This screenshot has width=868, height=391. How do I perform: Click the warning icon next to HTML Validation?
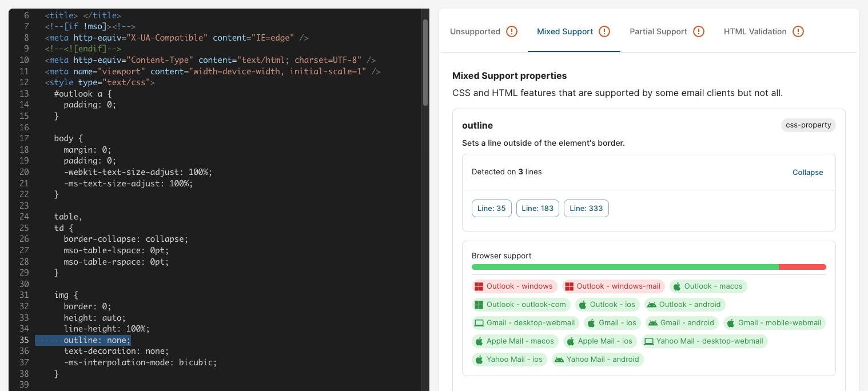(798, 31)
